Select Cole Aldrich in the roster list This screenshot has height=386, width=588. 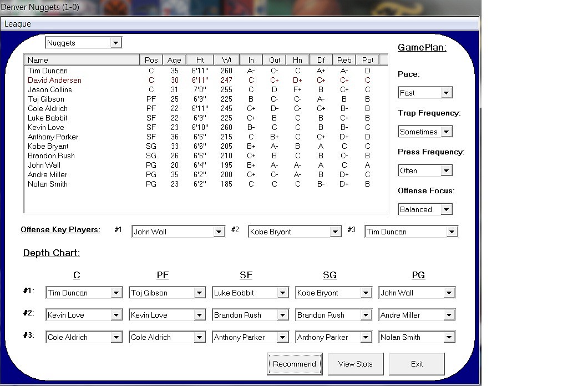[206, 108]
